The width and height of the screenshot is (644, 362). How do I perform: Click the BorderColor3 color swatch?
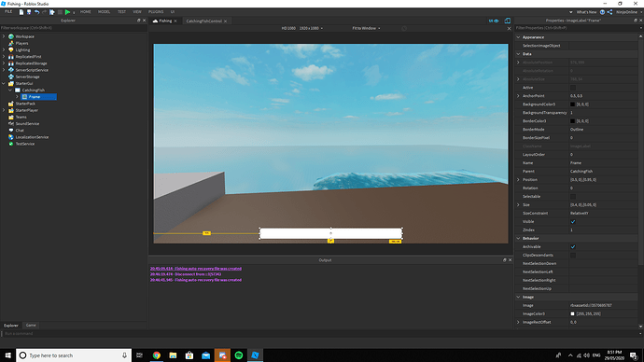pos(572,121)
